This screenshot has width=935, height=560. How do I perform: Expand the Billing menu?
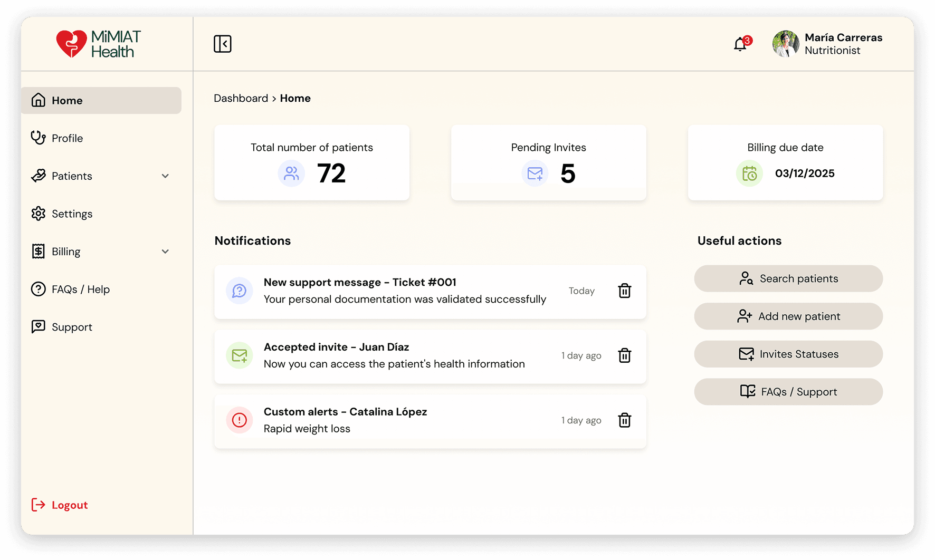coord(166,252)
